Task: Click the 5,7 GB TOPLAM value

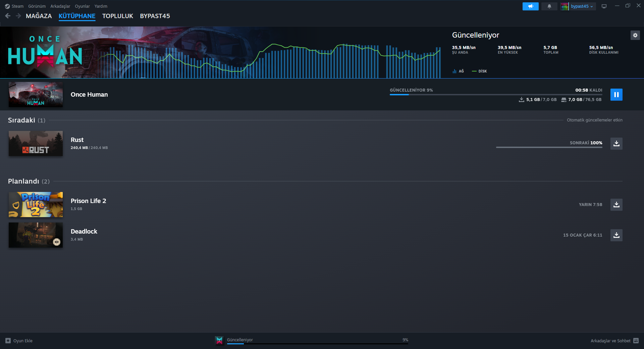Action: tap(551, 50)
